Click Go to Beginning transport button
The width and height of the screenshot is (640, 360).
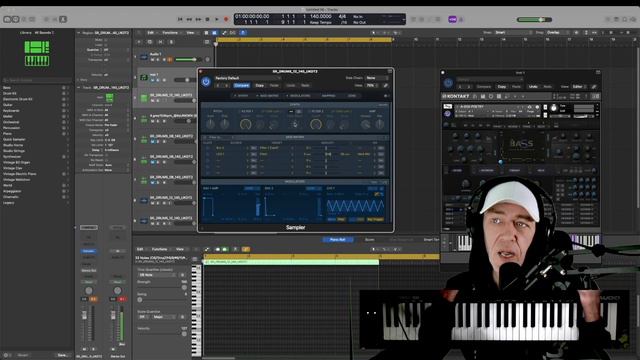tap(180, 19)
